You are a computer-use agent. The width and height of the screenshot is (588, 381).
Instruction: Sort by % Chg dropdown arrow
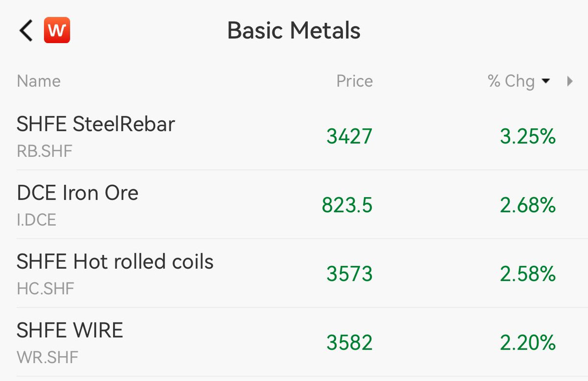click(x=546, y=81)
